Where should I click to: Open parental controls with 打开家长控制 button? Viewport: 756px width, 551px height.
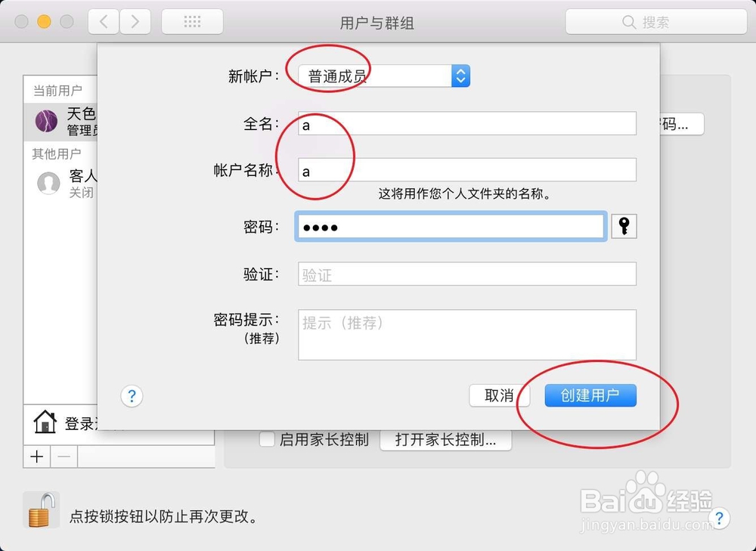pyautogui.click(x=445, y=440)
